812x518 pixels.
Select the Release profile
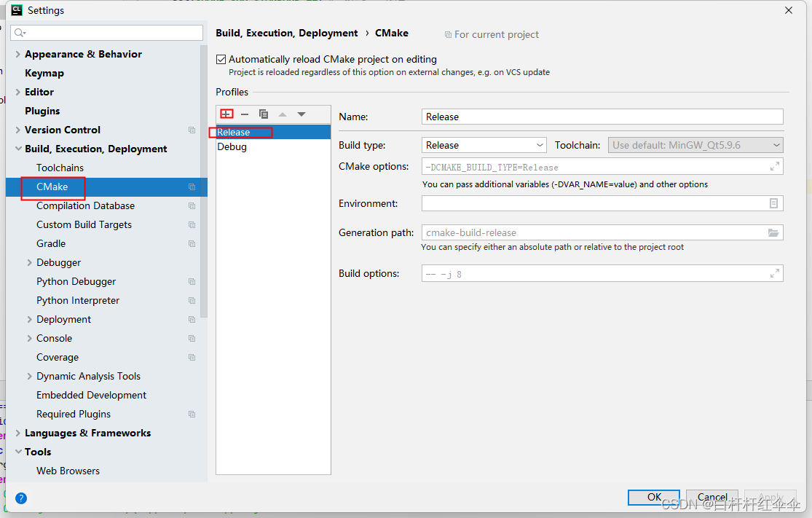[273, 132]
